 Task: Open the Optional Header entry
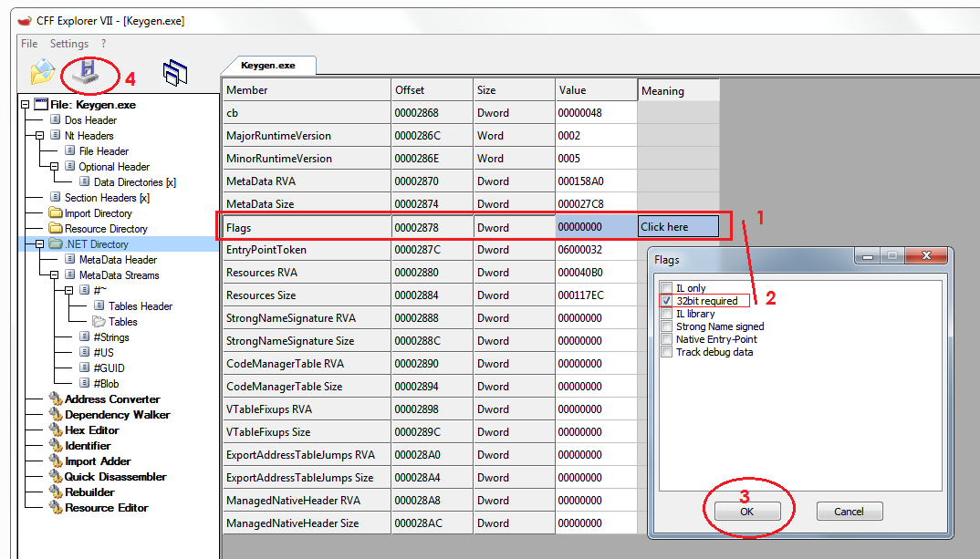114,167
